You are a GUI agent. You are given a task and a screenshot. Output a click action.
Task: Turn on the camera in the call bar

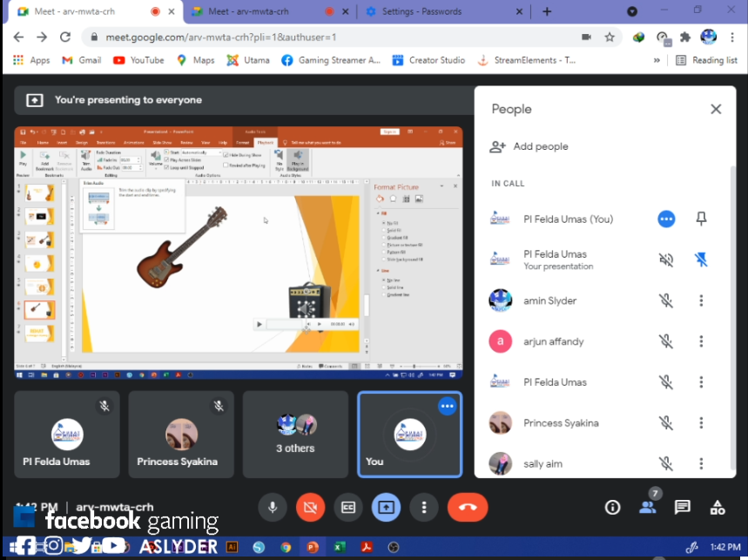click(310, 507)
